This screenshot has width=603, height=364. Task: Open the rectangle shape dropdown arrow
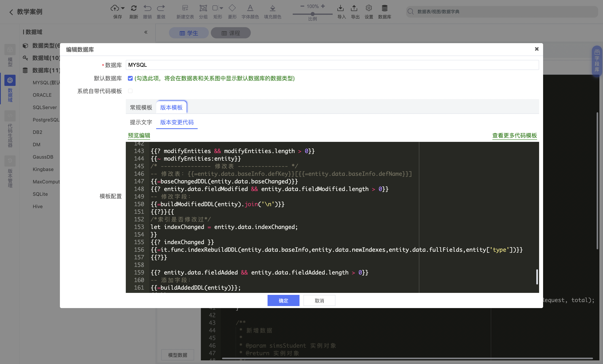(221, 8)
